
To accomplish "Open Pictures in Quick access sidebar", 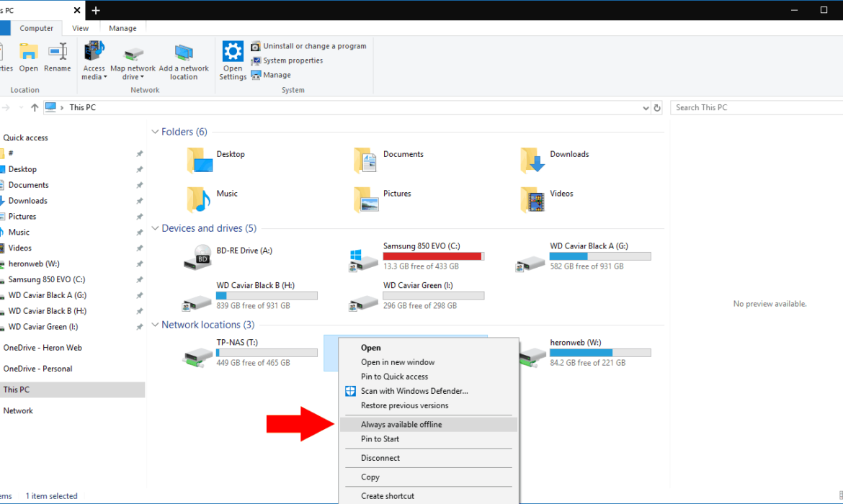I will click(x=22, y=217).
